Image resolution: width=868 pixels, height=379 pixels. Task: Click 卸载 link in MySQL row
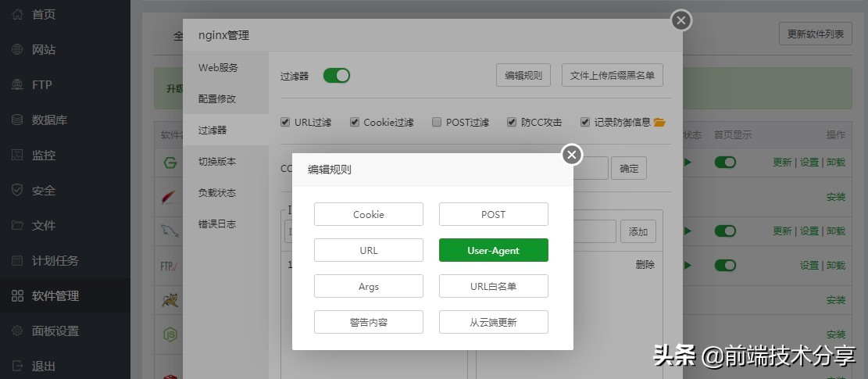click(836, 231)
